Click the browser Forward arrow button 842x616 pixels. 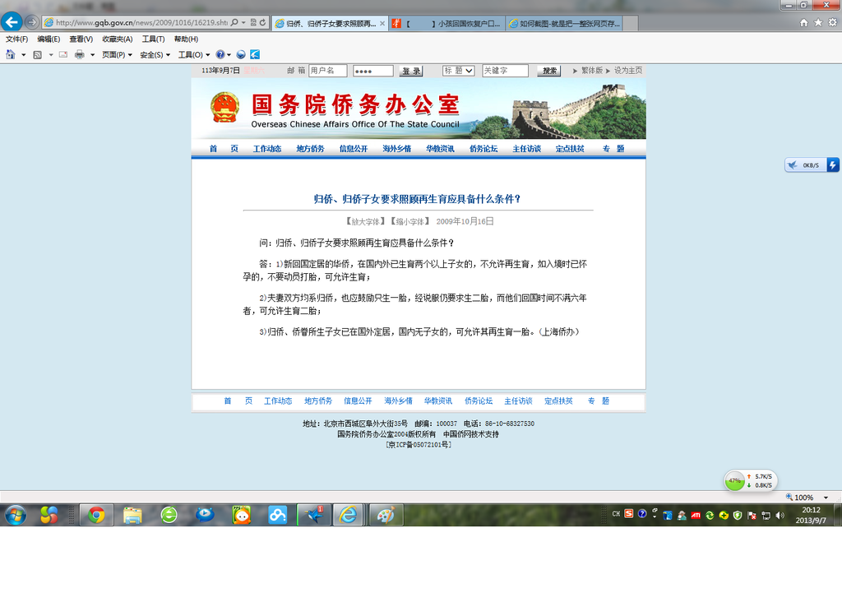click(x=32, y=22)
